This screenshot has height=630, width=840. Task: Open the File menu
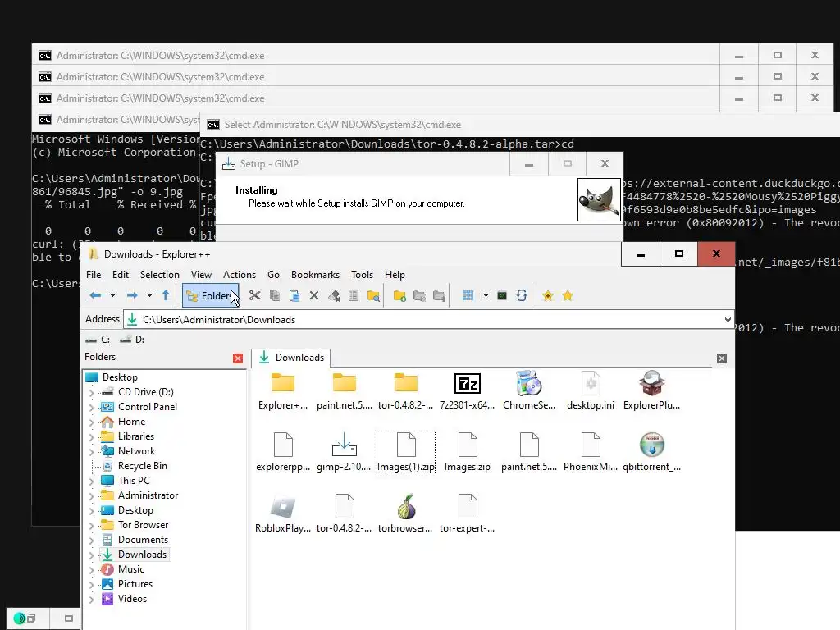point(94,274)
